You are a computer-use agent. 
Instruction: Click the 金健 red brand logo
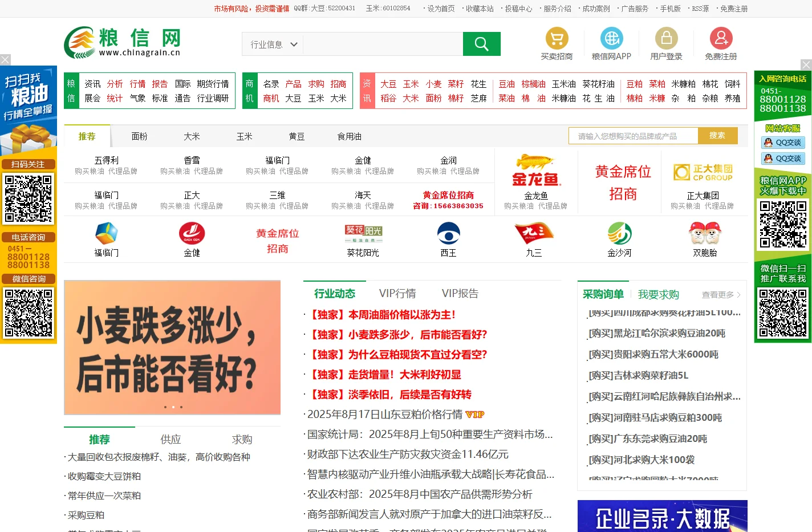click(192, 233)
